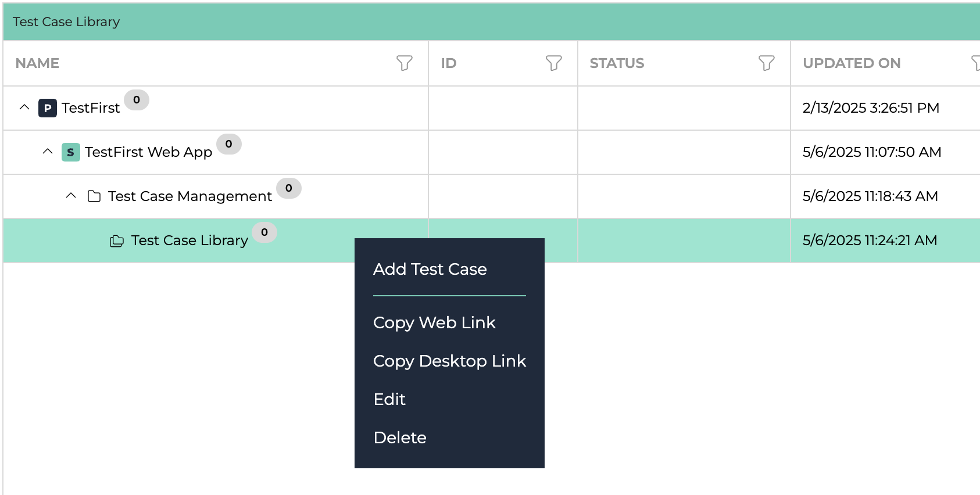Open the NAME column filter
980x495 pixels.
[x=405, y=63]
